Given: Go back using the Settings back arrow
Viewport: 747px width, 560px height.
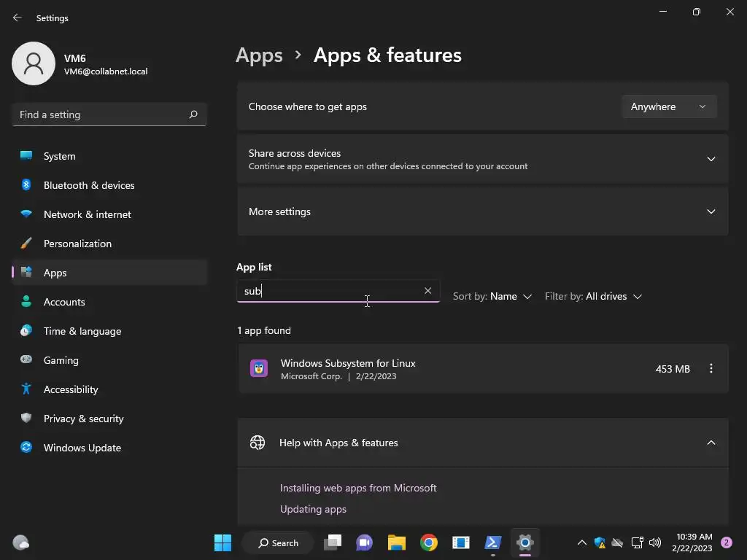Looking at the screenshot, I should tap(18, 17).
